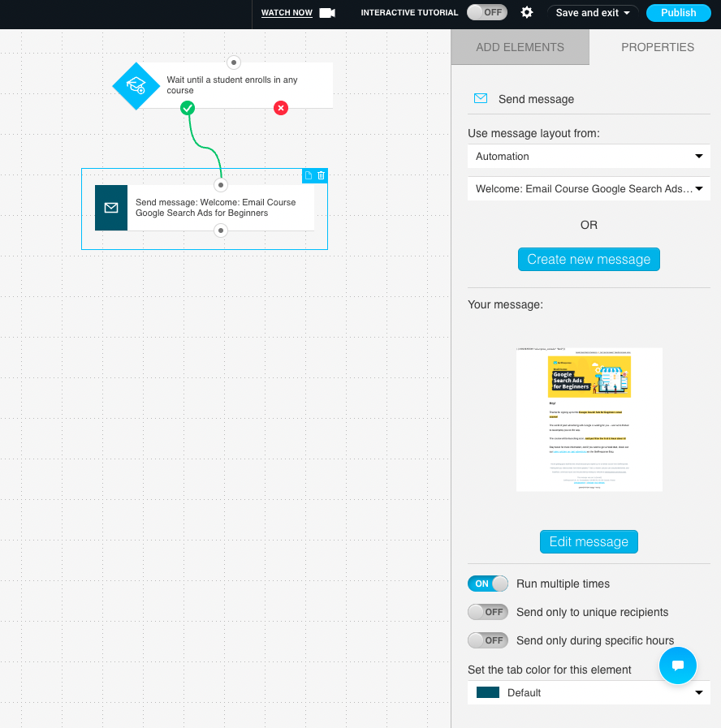
Task: Click Create new message
Action: pos(589,259)
